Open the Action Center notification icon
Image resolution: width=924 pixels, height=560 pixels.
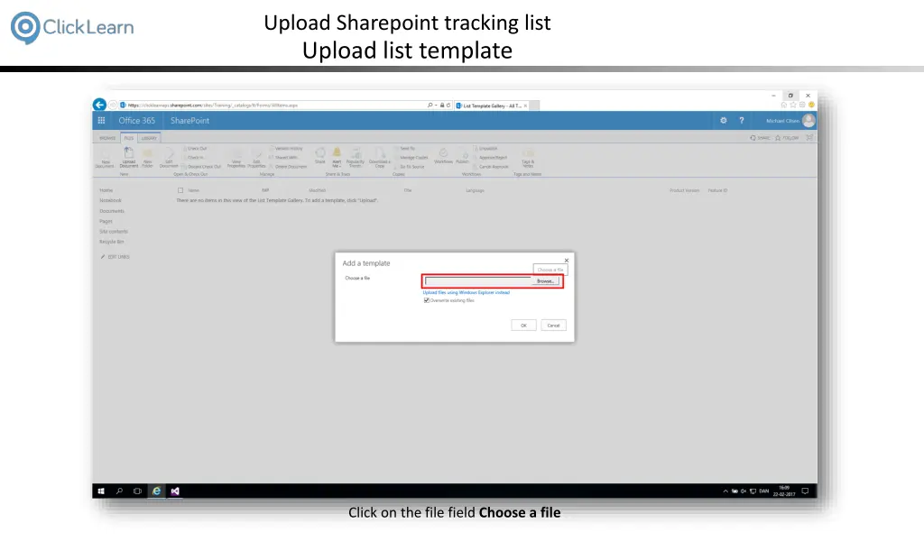tap(806, 491)
